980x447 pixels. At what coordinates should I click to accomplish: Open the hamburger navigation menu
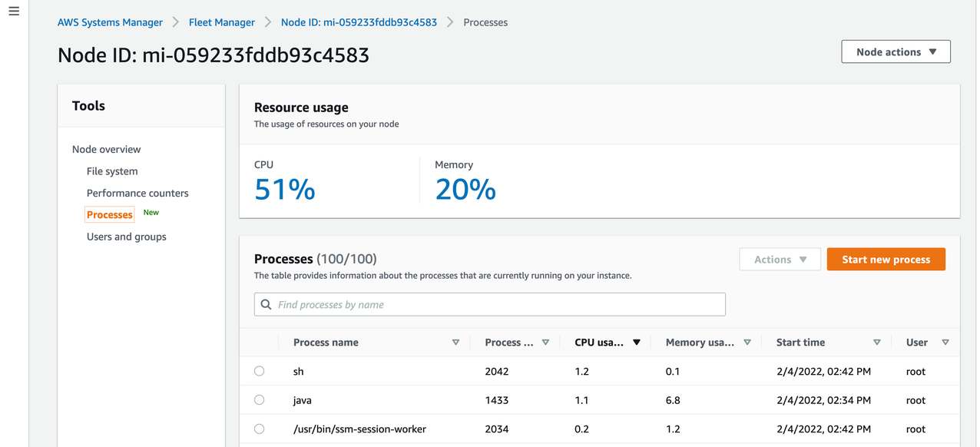click(x=14, y=12)
